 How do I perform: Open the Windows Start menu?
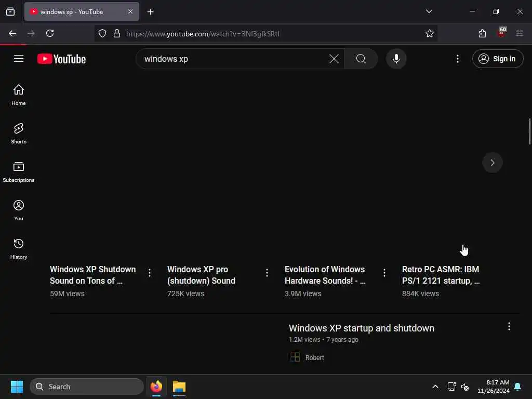click(x=17, y=387)
